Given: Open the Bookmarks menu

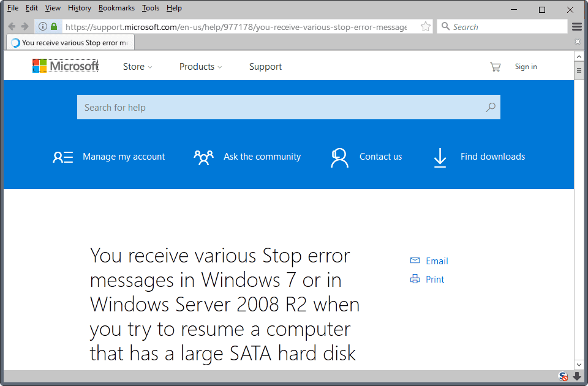Looking at the screenshot, I should pos(116,7).
